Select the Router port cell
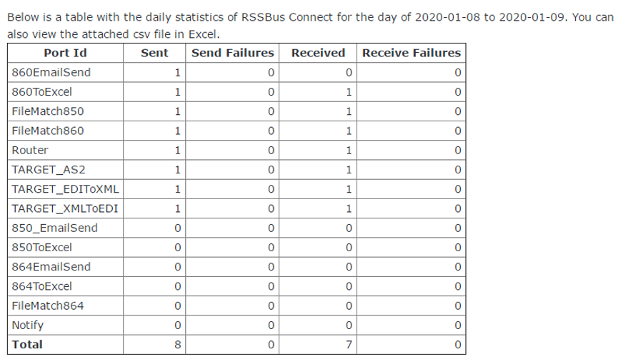This screenshot has width=618, height=364. (x=66, y=150)
